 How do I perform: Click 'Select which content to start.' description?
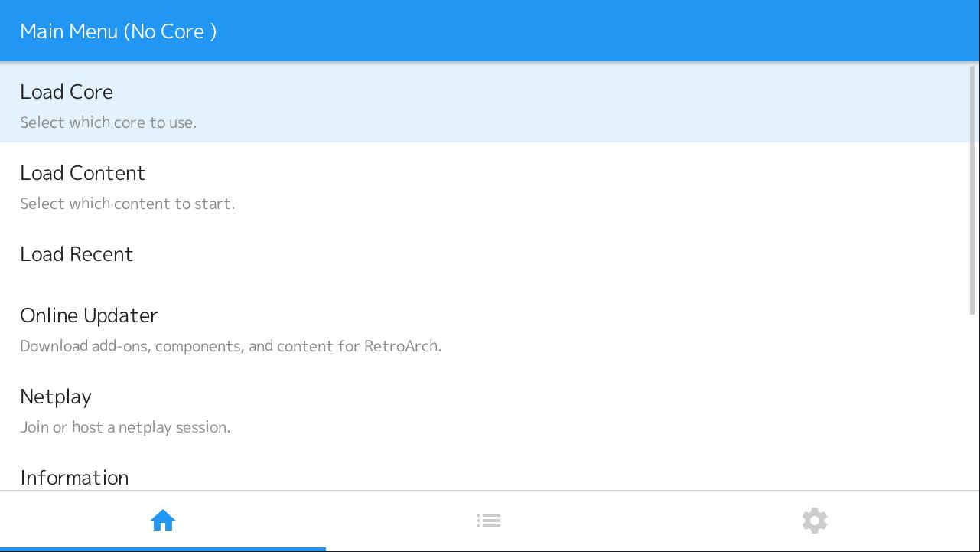pyautogui.click(x=127, y=204)
